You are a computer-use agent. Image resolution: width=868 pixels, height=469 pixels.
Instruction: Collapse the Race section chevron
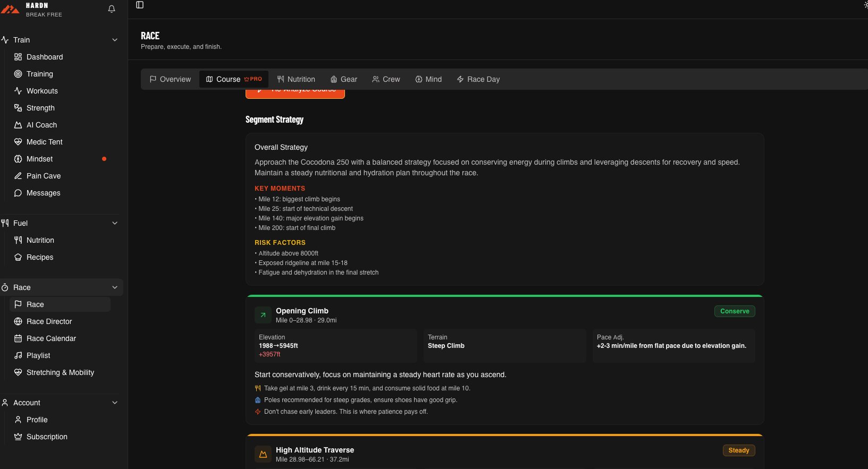tap(115, 287)
